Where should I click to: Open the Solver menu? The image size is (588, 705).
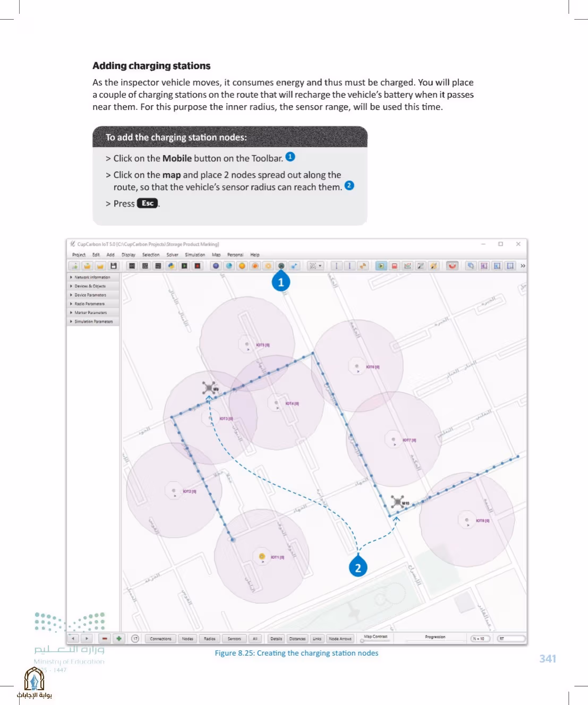pyautogui.click(x=172, y=255)
